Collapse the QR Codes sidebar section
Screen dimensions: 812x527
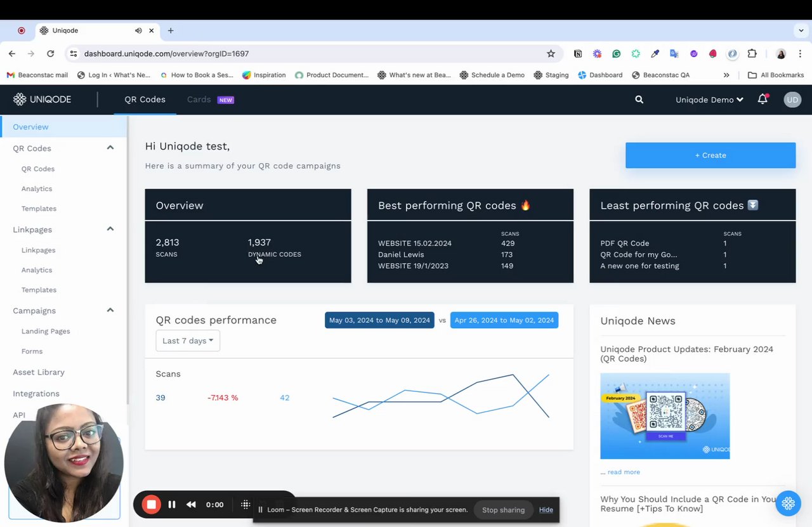(x=110, y=148)
